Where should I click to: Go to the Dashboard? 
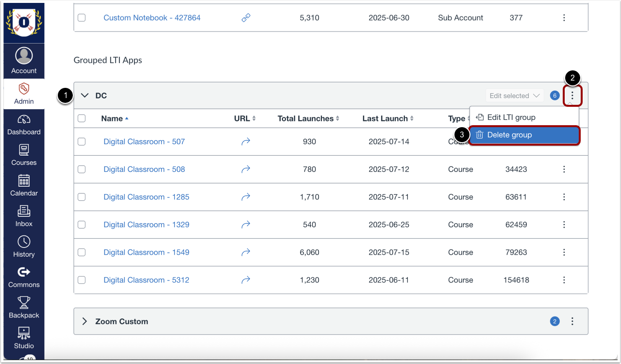pos(24,125)
